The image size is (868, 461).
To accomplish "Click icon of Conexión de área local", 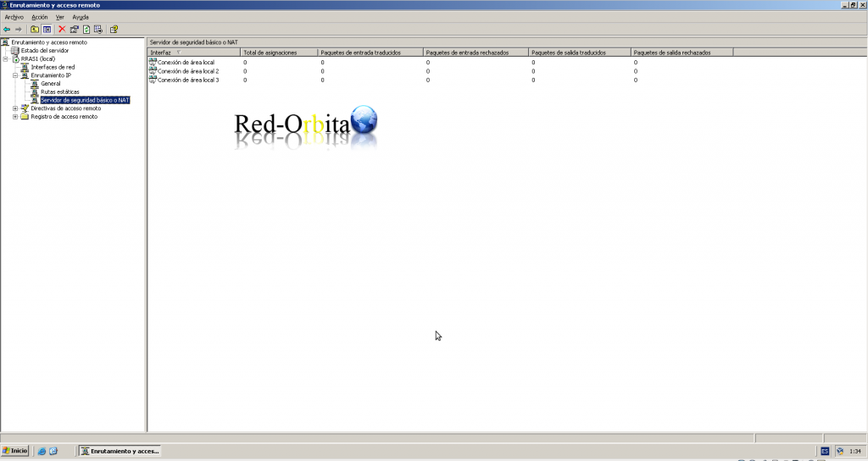I will pyautogui.click(x=153, y=62).
